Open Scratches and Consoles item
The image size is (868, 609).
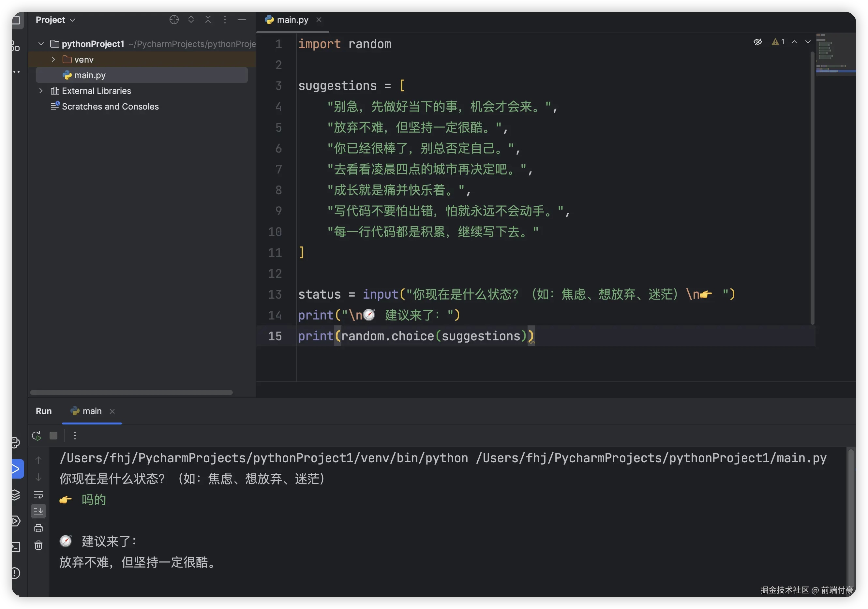110,107
